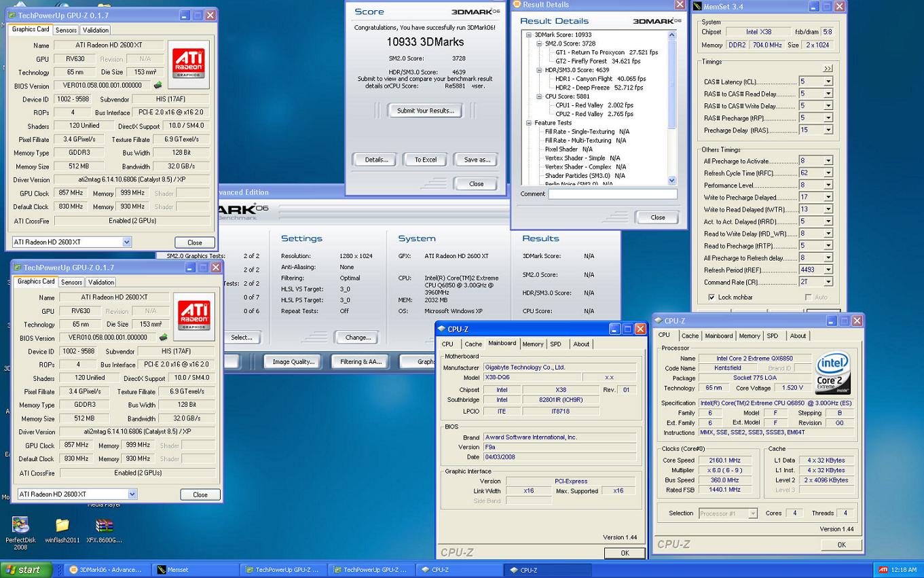924x578 pixels.
Task: Open Command Rate (CR) dropdown
Action: click(x=828, y=282)
